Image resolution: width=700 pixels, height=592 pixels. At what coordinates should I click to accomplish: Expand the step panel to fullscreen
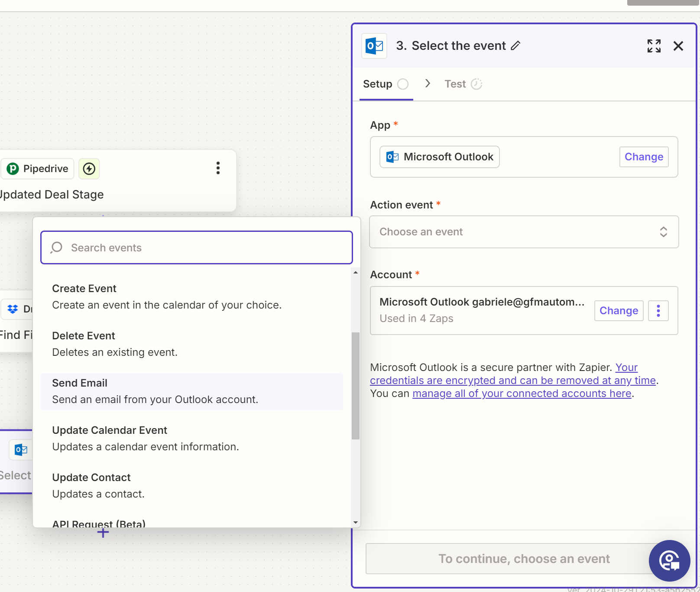pyautogui.click(x=654, y=46)
